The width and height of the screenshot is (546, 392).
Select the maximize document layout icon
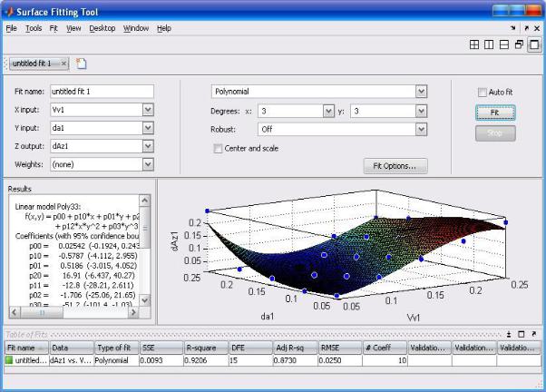coord(533,44)
